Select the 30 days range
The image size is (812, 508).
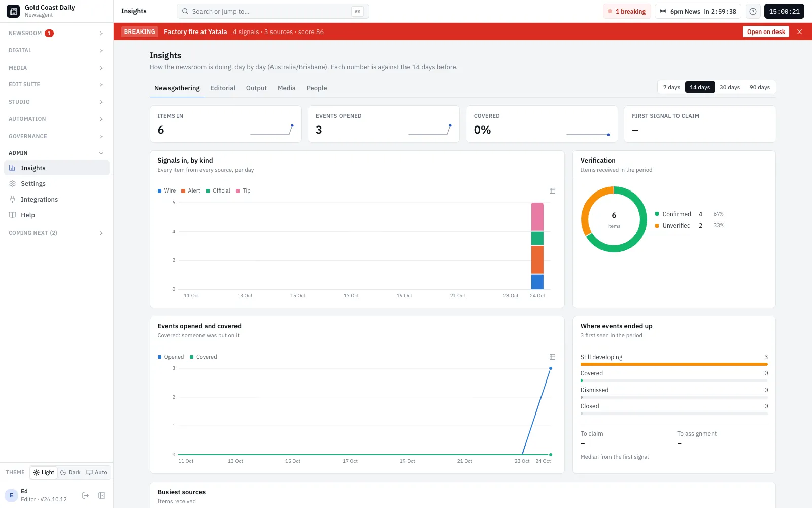730,87
